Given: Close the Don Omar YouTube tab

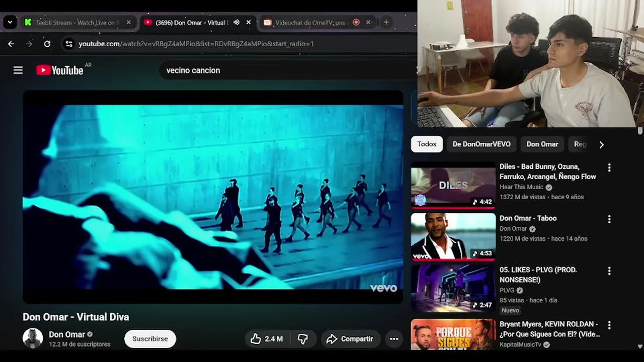Looking at the screenshot, I should 248,23.
